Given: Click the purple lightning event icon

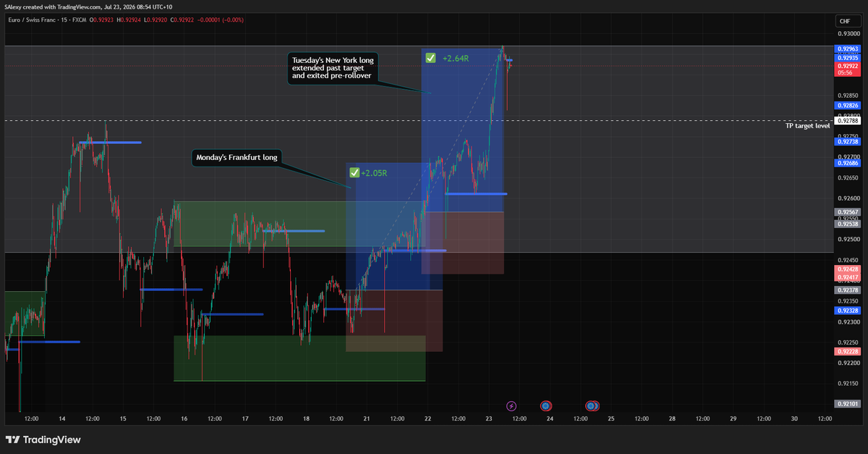Looking at the screenshot, I should click(x=512, y=406).
